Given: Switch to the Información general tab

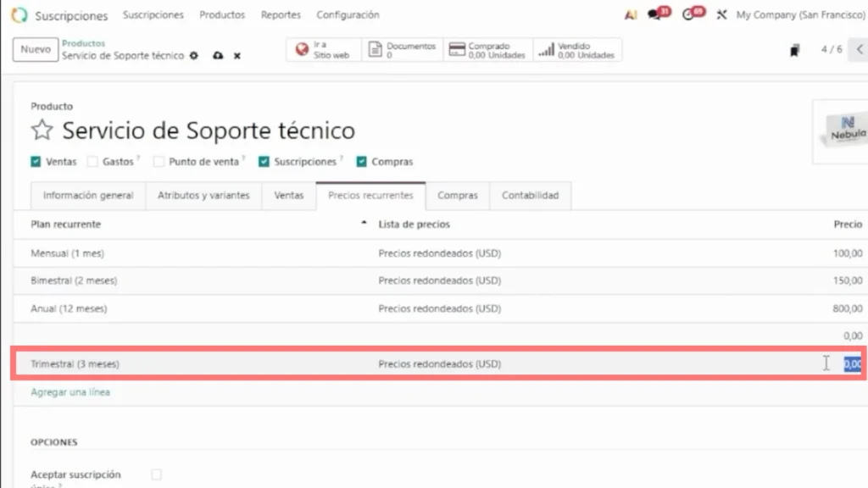Looking at the screenshot, I should [x=88, y=196].
